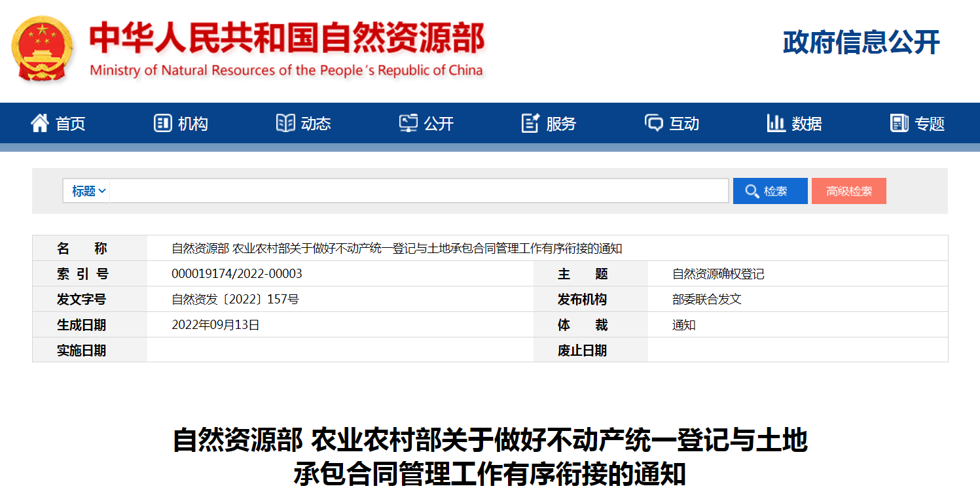Click the magnifier icon in 检索 button
Viewport: 980px width, 499px height.
pos(752,191)
